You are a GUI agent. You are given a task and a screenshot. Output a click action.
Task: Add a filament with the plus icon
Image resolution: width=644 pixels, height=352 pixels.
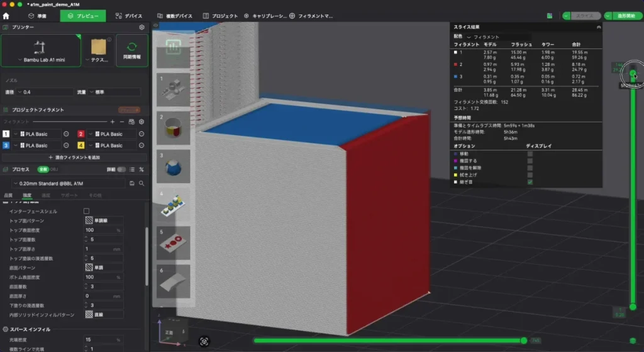pyautogui.click(x=113, y=122)
